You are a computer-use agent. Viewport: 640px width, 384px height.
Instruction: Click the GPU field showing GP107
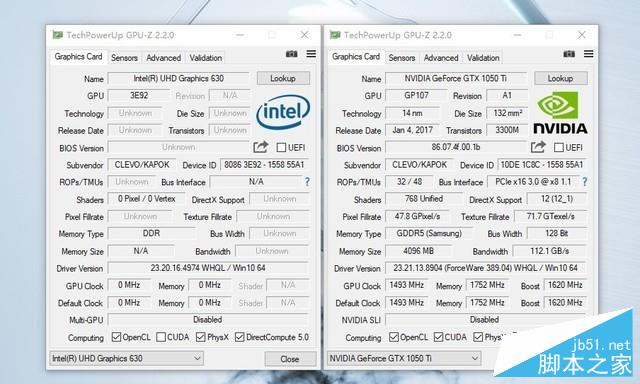tap(416, 95)
